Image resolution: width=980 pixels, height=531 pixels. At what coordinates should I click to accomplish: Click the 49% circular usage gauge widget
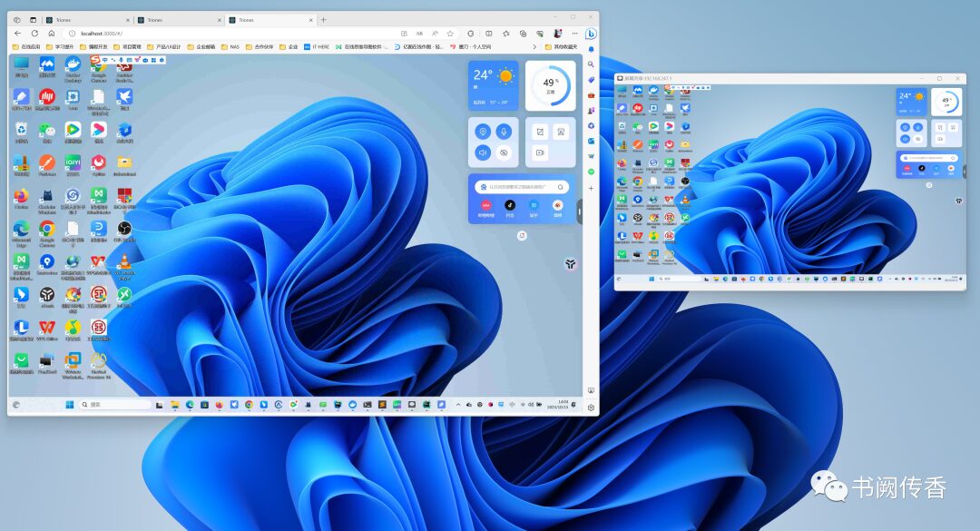pyautogui.click(x=550, y=85)
